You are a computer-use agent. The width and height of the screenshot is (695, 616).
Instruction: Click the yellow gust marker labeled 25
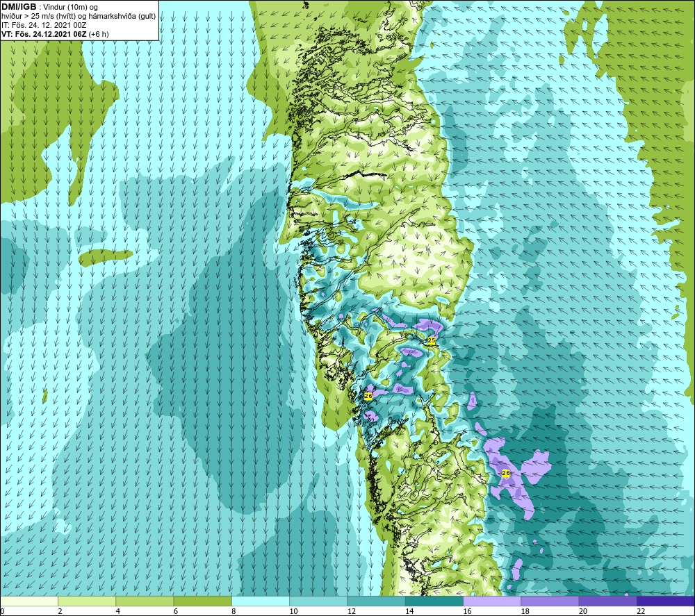(x=432, y=340)
